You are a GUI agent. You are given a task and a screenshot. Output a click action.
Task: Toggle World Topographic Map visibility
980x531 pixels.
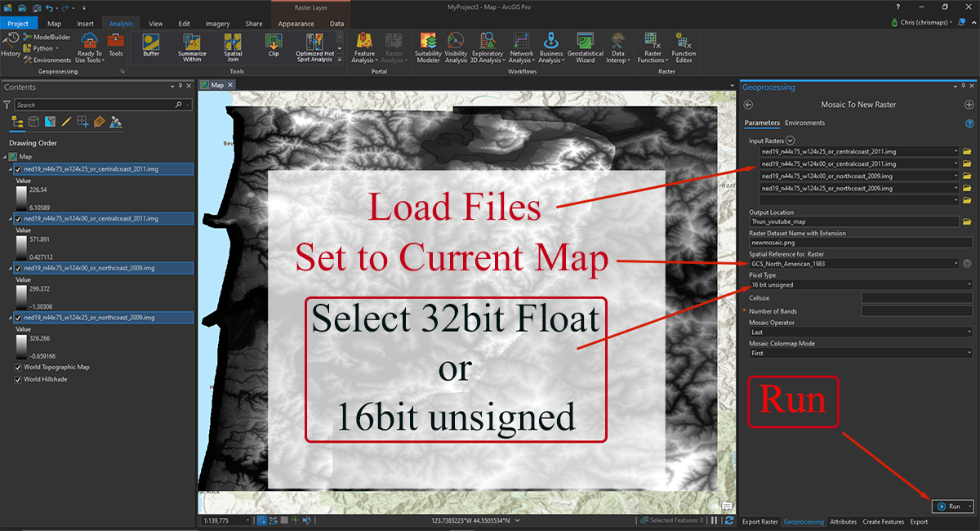coord(18,367)
